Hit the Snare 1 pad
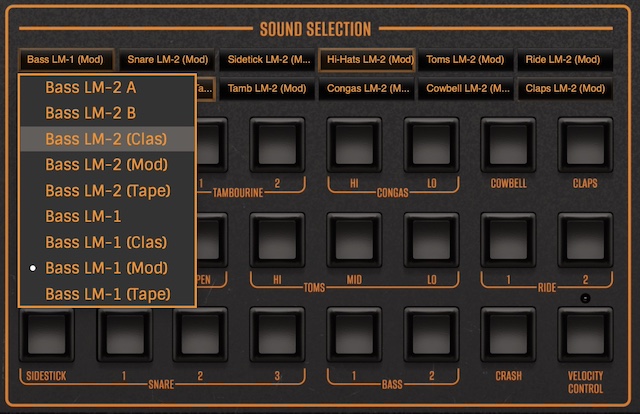The height and width of the screenshot is (414, 640). coord(124,335)
